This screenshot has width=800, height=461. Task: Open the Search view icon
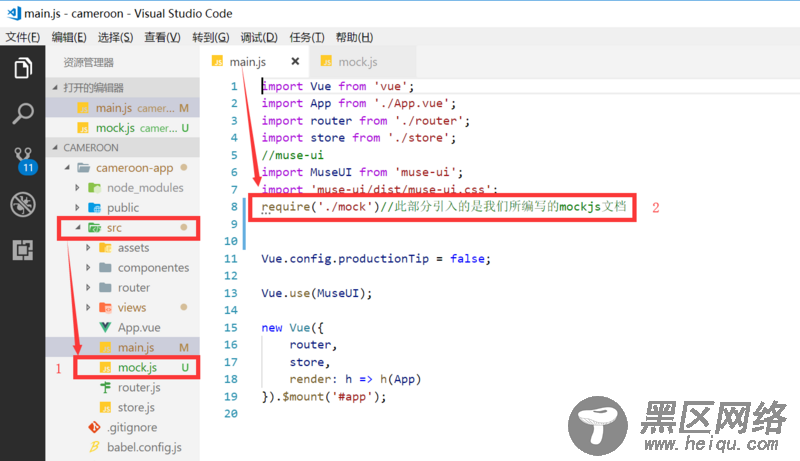[23, 113]
